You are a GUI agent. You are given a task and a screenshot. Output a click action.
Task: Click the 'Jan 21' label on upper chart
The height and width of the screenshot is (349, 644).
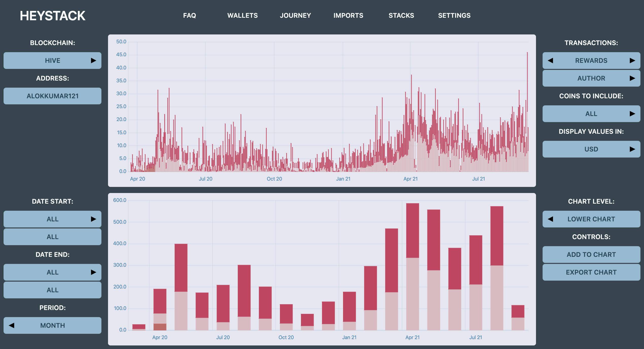point(343,179)
